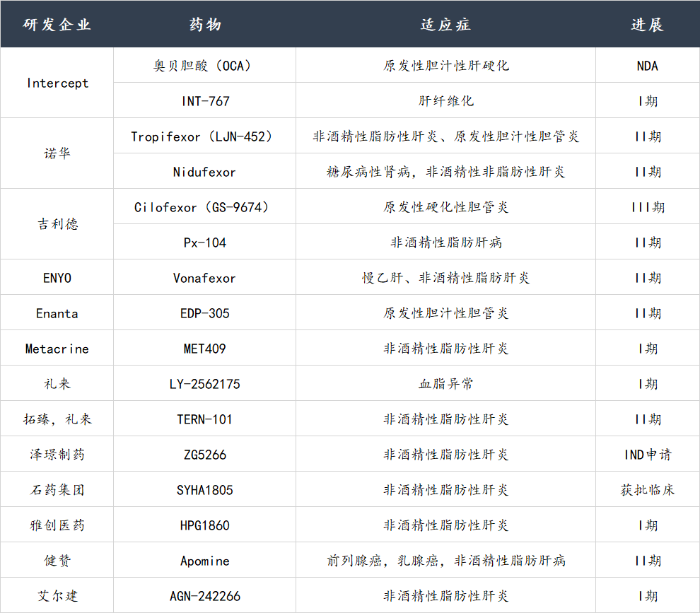This screenshot has height=613, width=700.
Task: Select the INT-767 drug cell
Action: pyautogui.click(x=204, y=100)
